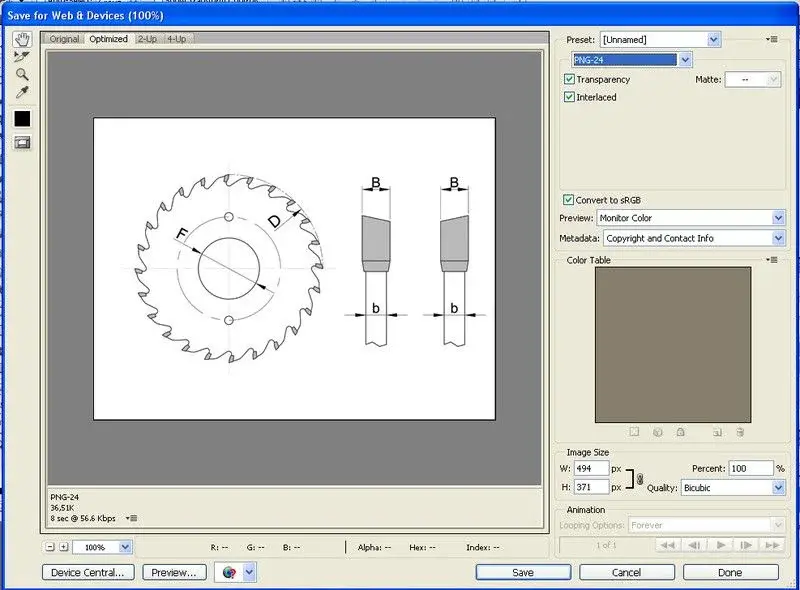800x590 pixels.
Task: Click the new color icon in Color Table
Action: click(x=717, y=432)
